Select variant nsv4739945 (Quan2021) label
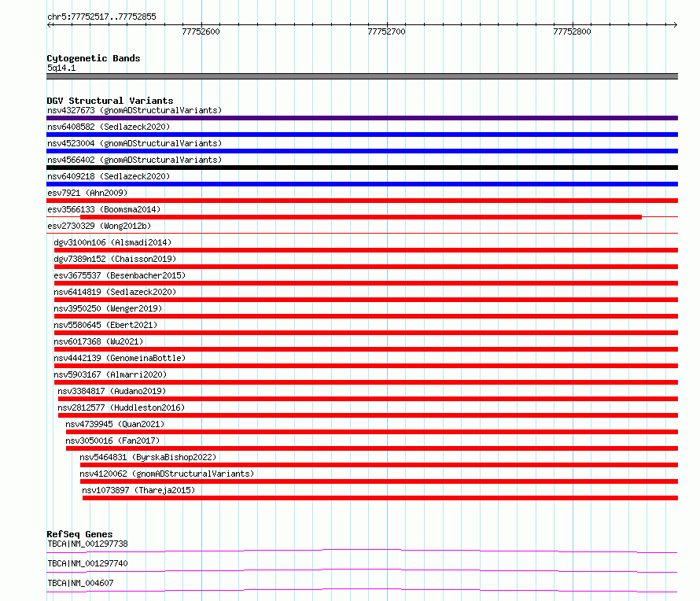Image resolution: width=700 pixels, height=601 pixels. tap(115, 424)
